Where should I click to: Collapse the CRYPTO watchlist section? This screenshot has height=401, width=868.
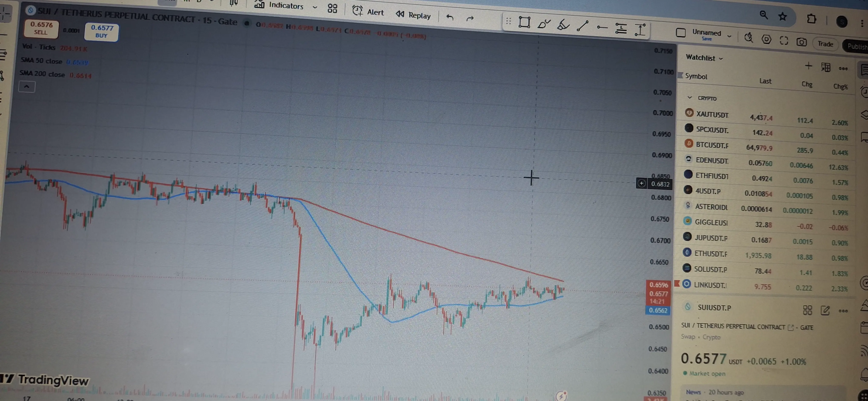coord(690,97)
